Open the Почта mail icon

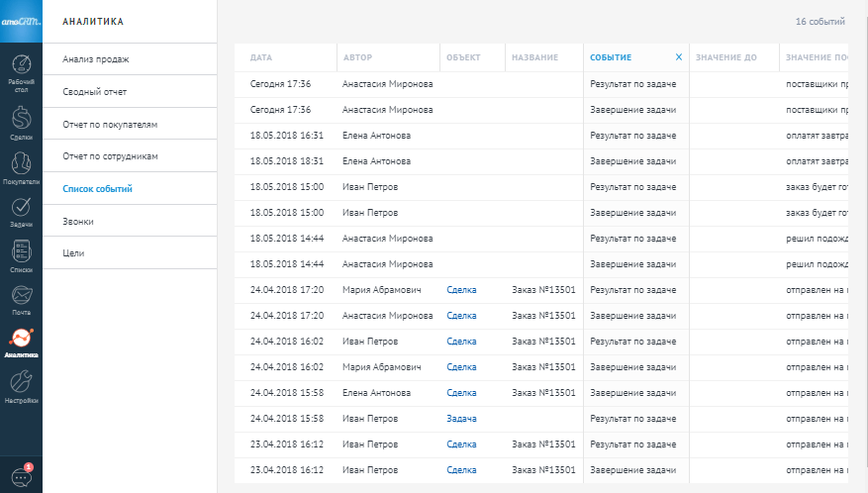tap(21, 295)
